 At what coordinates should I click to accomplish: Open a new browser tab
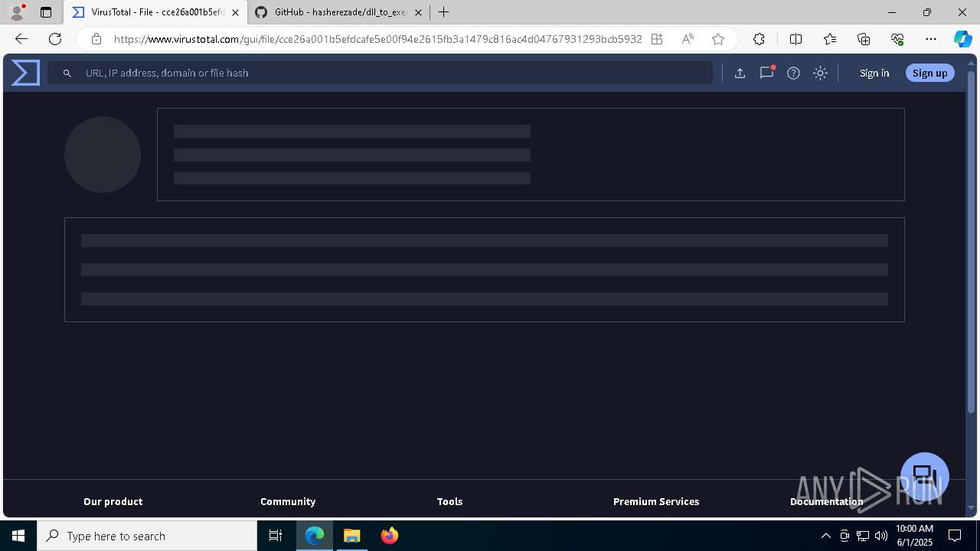(x=444, y=12)
